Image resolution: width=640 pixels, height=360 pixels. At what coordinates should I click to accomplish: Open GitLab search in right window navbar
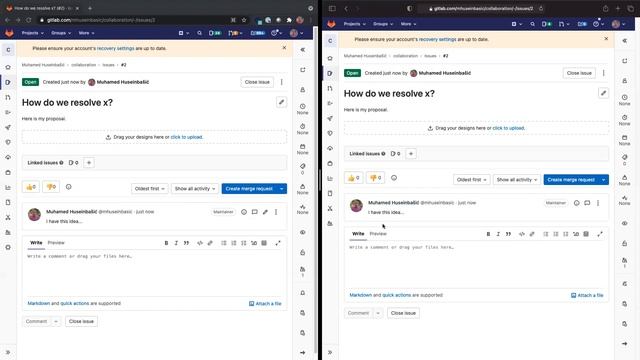pyautogui.click(x=533, y=24)
